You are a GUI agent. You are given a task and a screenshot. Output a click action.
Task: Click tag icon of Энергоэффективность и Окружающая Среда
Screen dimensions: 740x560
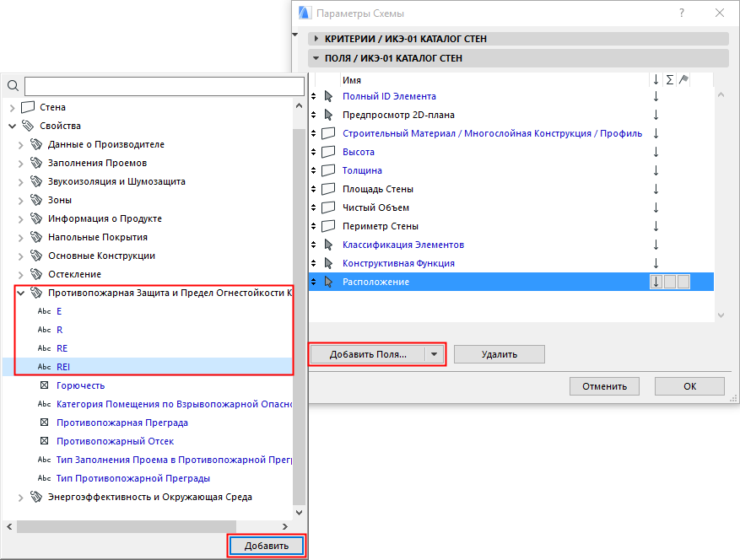[x=36, y=496]
